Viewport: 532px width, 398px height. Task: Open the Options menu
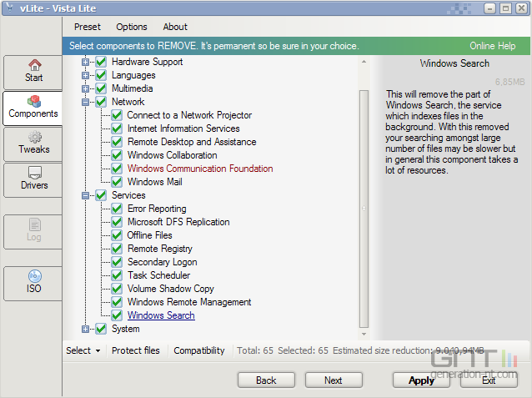[x=132, y=27]
